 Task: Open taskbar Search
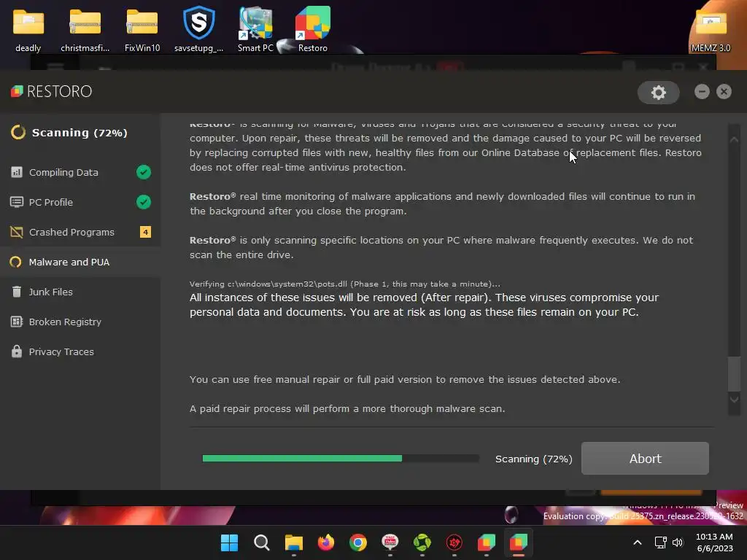pos(262,542)
